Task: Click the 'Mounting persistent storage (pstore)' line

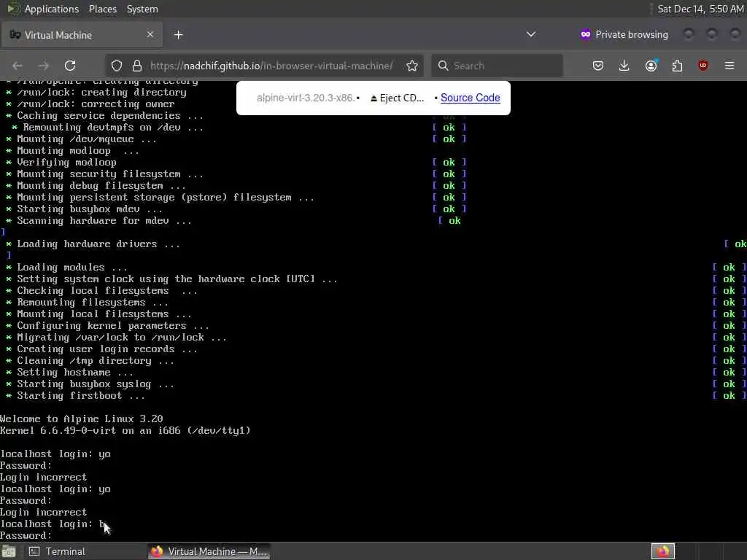Action: [160, 197]
